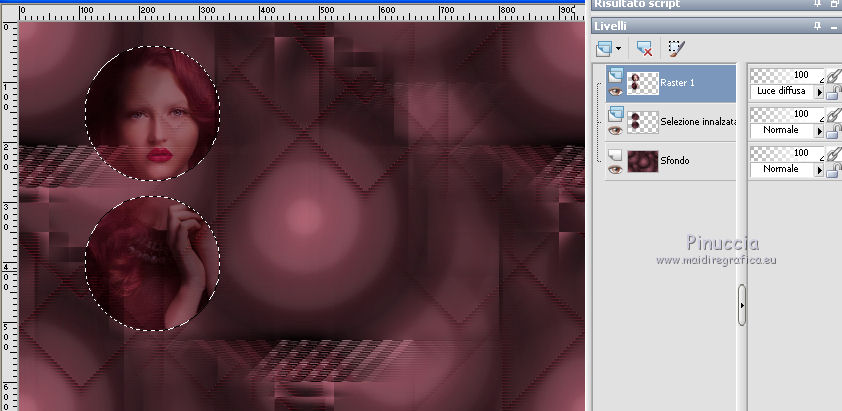Click the Edit Selection icon in the Livelli toolbar
The image size is (842, 411).
[x=677, y=49]
